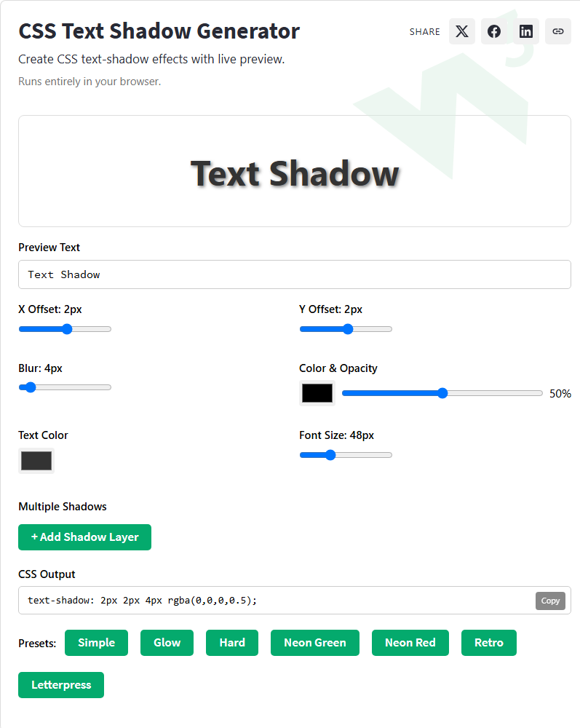Adjust the X Offset slider
580x728 pixels.
[x=65, y=329]
